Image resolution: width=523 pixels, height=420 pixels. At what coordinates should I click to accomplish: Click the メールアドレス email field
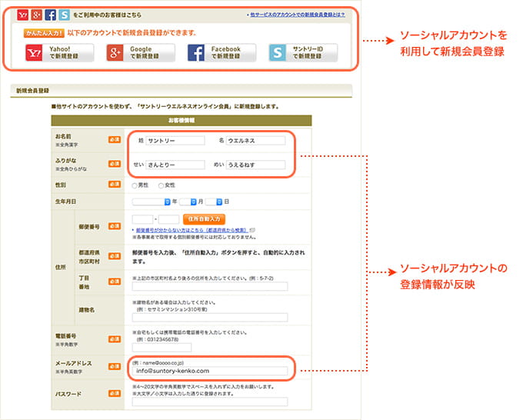click(x=210, y=371)
